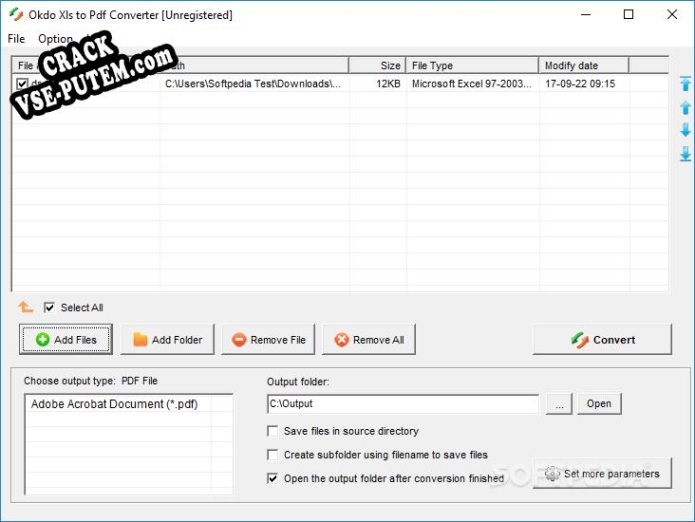Open Set more parameters dialog
The height and width of the screenshot is (522, 695).
coord(601,474)
